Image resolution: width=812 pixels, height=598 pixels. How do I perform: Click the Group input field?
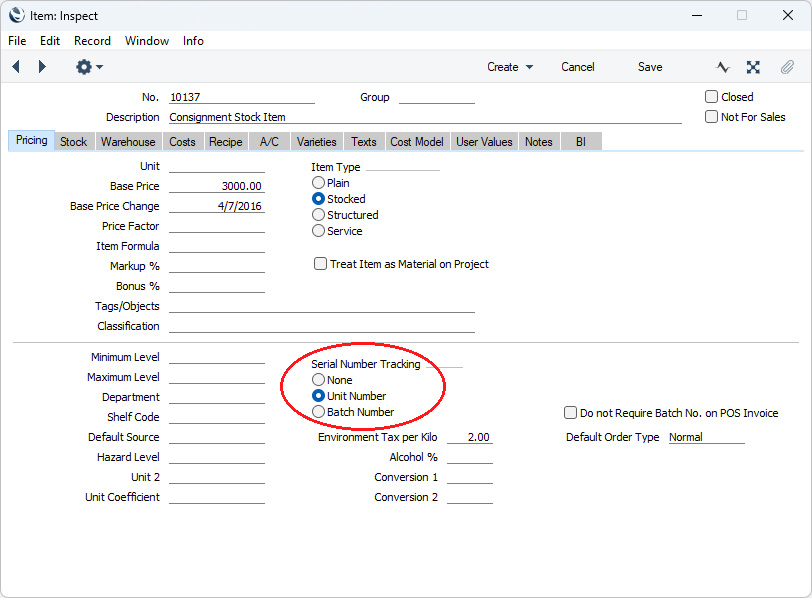(x=437, y=97)
